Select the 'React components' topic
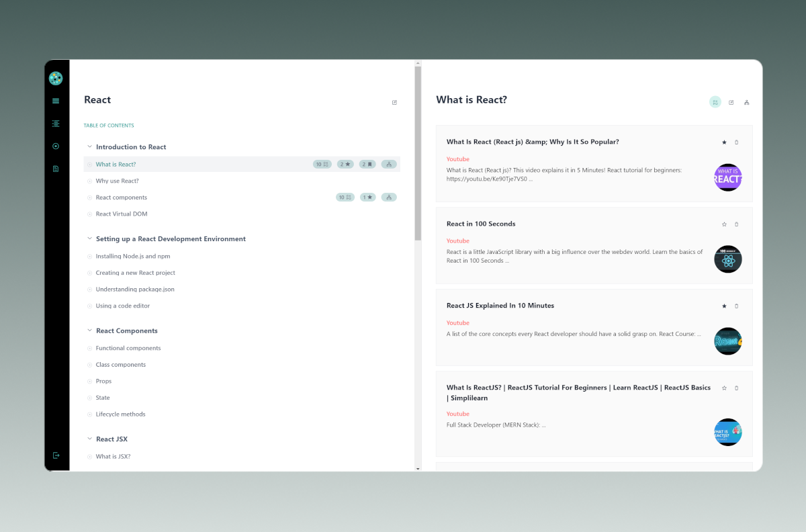This screenshot has width=806, height=532. coord(122,197)
